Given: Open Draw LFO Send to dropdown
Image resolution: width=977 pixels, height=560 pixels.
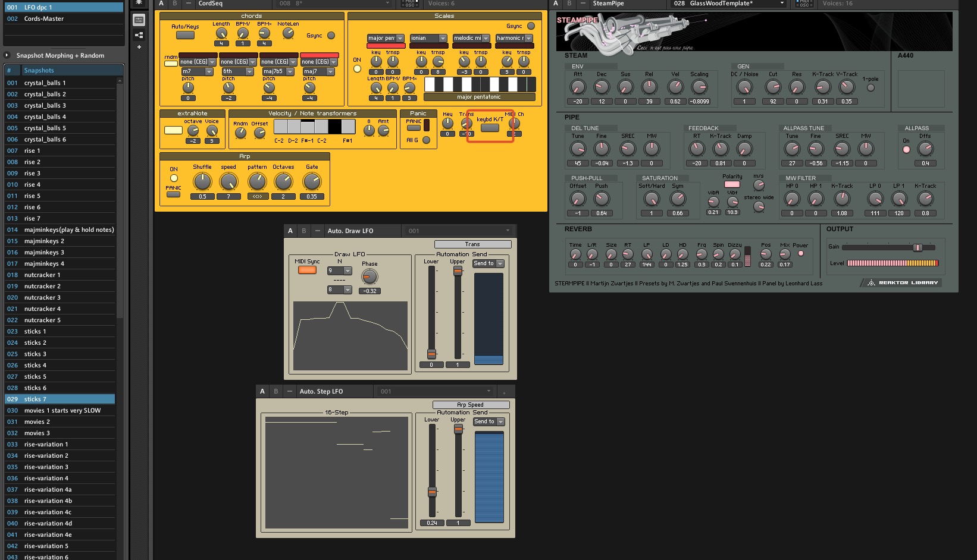Looking at the screenshot, I should click(488, 263).
